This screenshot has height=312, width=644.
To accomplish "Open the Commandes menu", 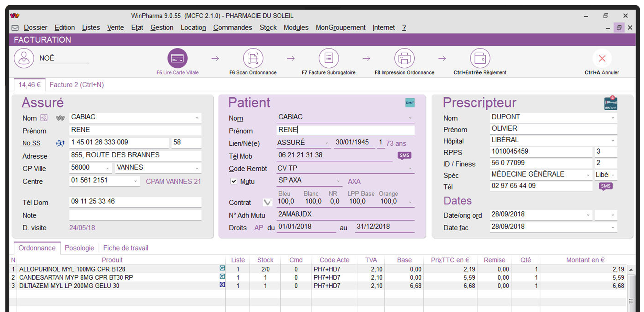I will pos(233,27).
